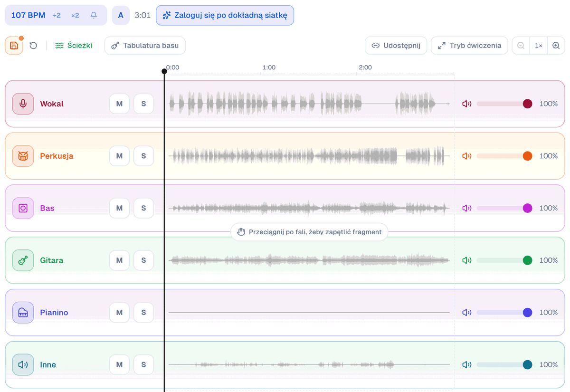The image size is (570, 392).
Task: Reset zoom with the 1× button
Action: click(539, 46)
